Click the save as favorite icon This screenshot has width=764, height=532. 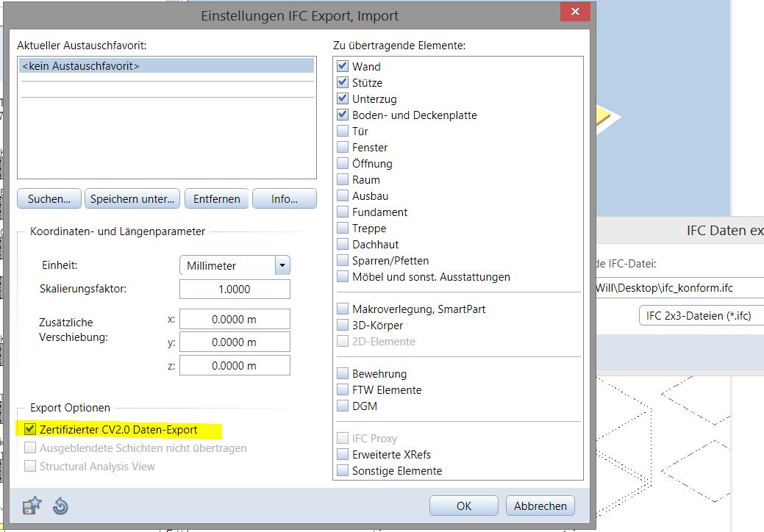coord(32,506)
